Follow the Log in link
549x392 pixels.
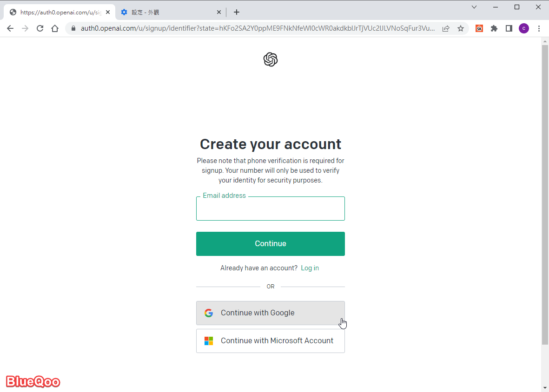tap(310, 268)
